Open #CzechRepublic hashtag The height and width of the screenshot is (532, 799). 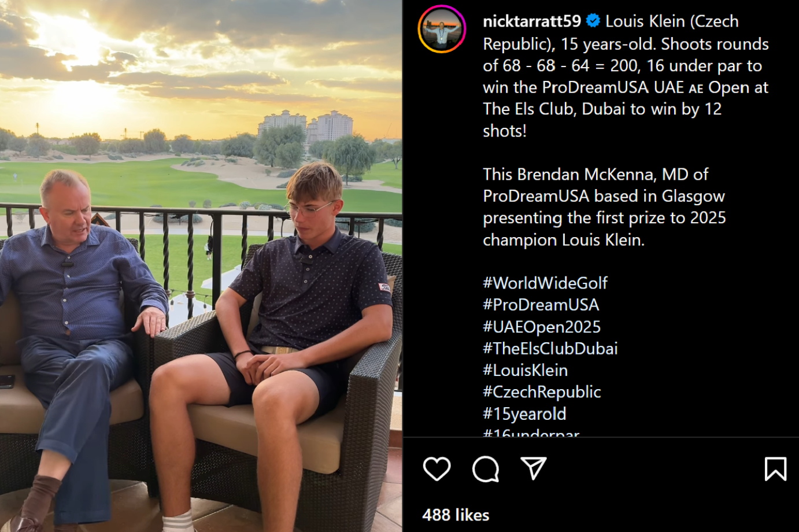(x=542, y=392)
